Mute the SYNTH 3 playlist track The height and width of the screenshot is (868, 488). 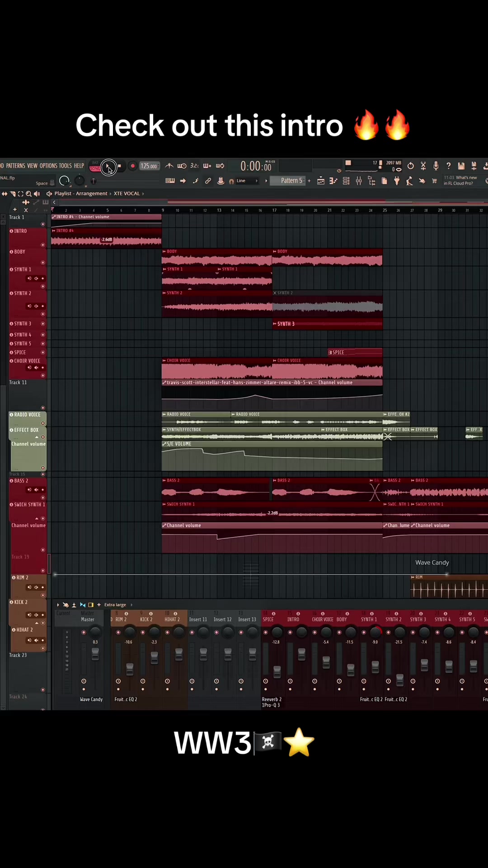coord(43,324)
